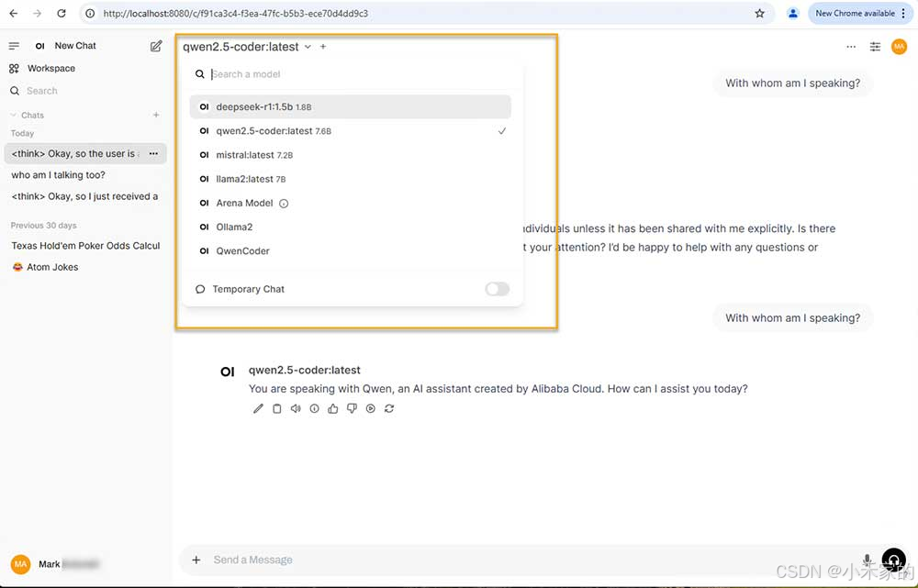This screenshot has width=918, height=588.
Task: Select the llama2:latest model
Action: (x=350, y=179)
